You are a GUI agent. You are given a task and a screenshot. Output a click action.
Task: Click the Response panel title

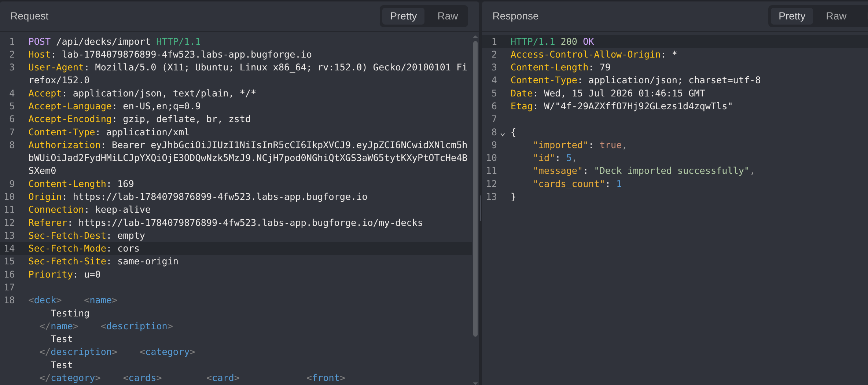(515, 16)
